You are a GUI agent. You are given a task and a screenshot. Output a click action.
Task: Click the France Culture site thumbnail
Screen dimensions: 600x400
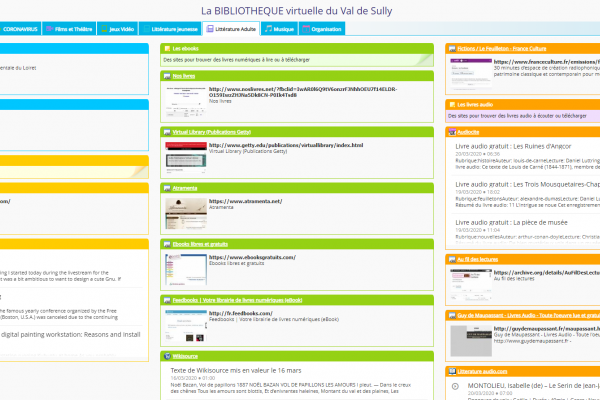pyautogui.click(x=471, y=74)
